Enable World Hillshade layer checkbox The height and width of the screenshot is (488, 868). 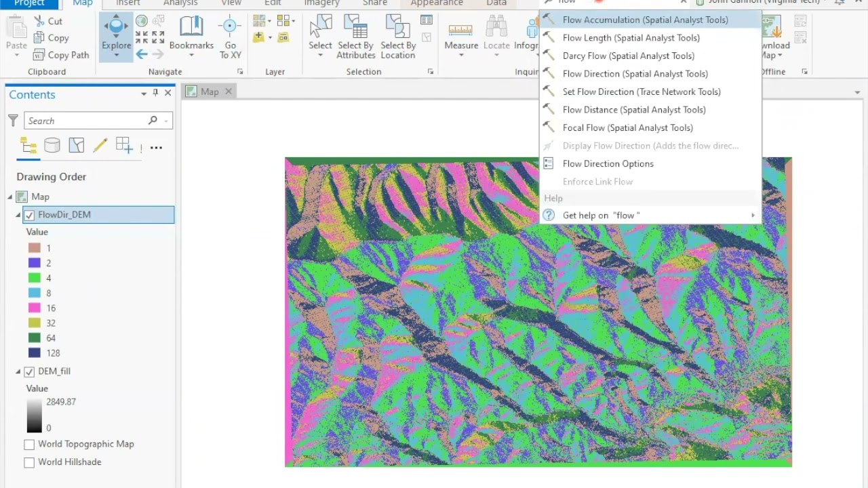(x=29, y=462)
